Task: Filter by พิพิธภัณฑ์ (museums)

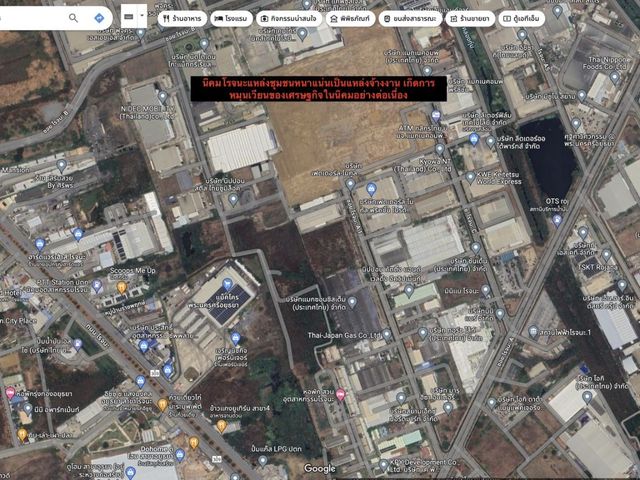Action: (350, 19)
